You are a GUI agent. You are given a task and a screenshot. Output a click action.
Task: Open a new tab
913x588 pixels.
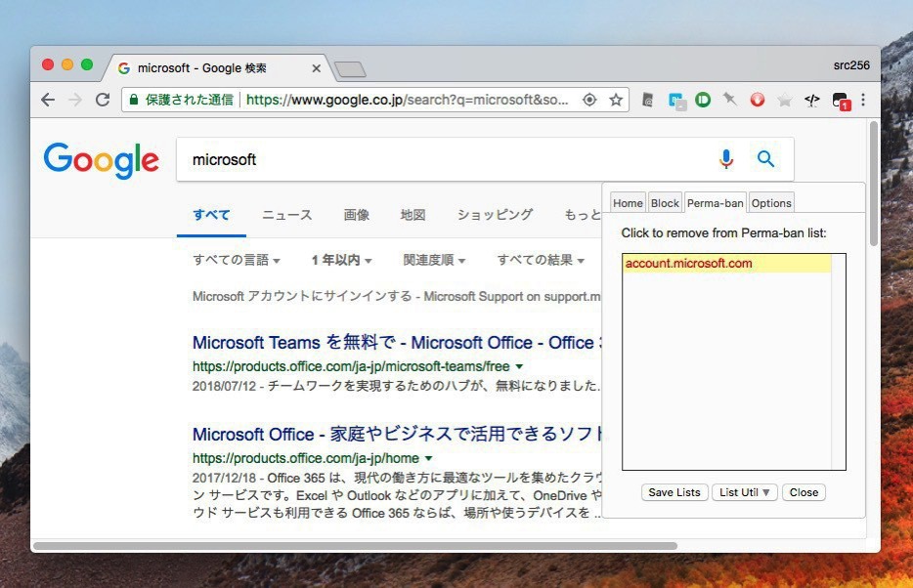351,69
